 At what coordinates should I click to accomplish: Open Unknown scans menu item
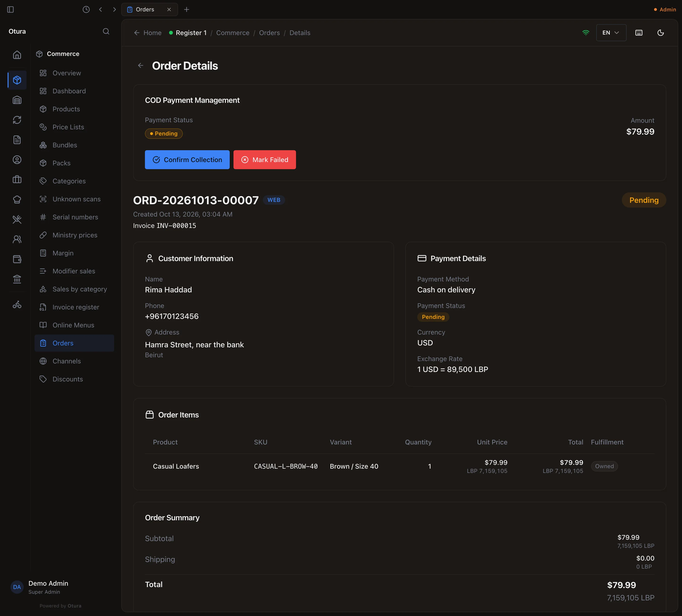74,199
